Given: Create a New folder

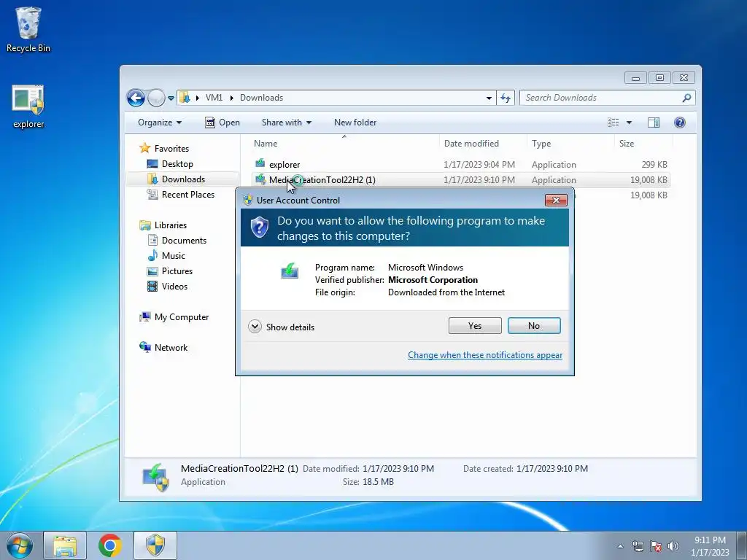Looking at the screenshot, I should (x=355, y=122).
